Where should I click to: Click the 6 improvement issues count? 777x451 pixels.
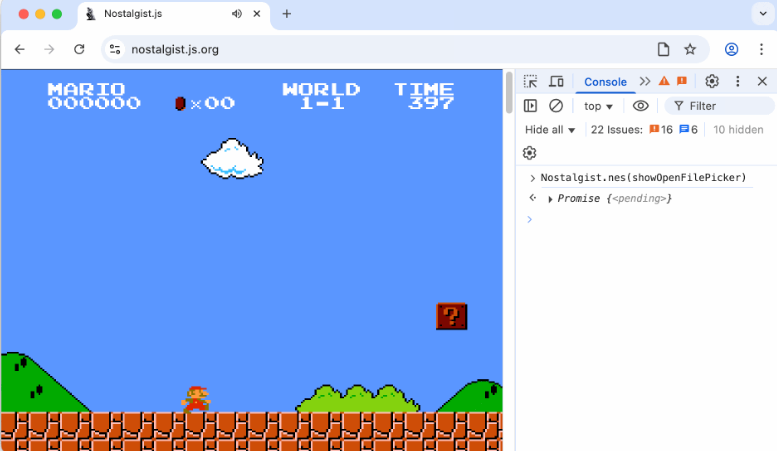coord(688,130)
